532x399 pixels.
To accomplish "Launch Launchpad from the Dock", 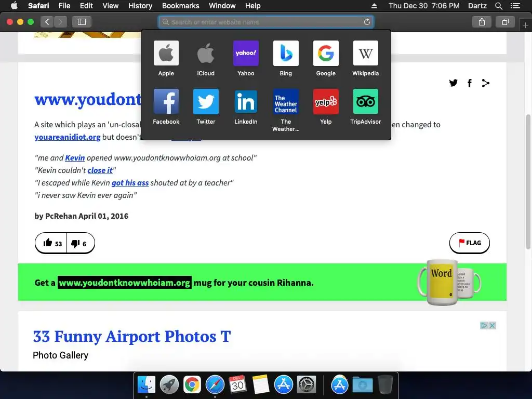I will click(169, 384).
